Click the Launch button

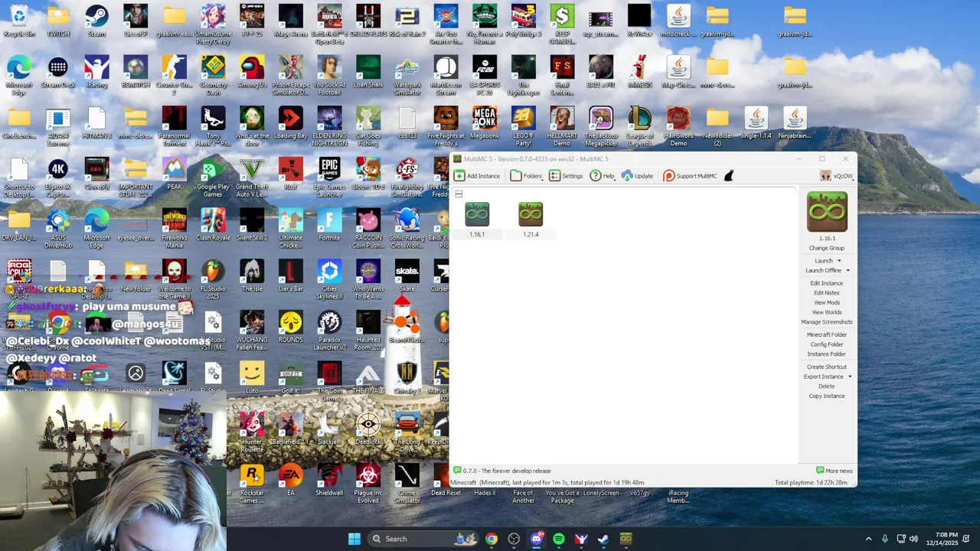click(824, 261)
